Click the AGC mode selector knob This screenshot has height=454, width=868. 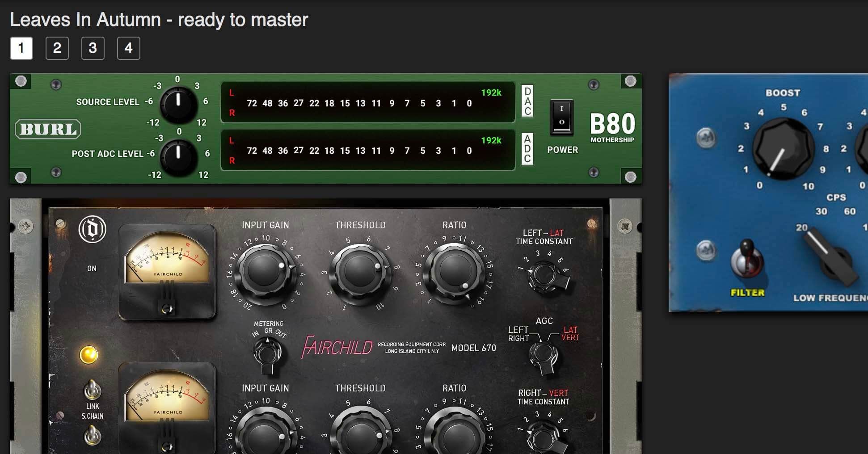tap(544, 356)
